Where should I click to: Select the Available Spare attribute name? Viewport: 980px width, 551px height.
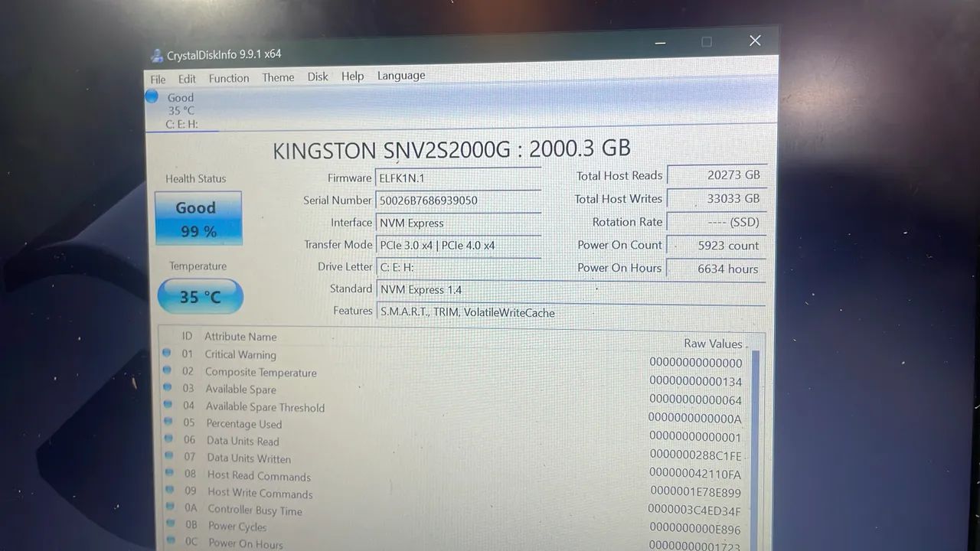tap(240, 390)
